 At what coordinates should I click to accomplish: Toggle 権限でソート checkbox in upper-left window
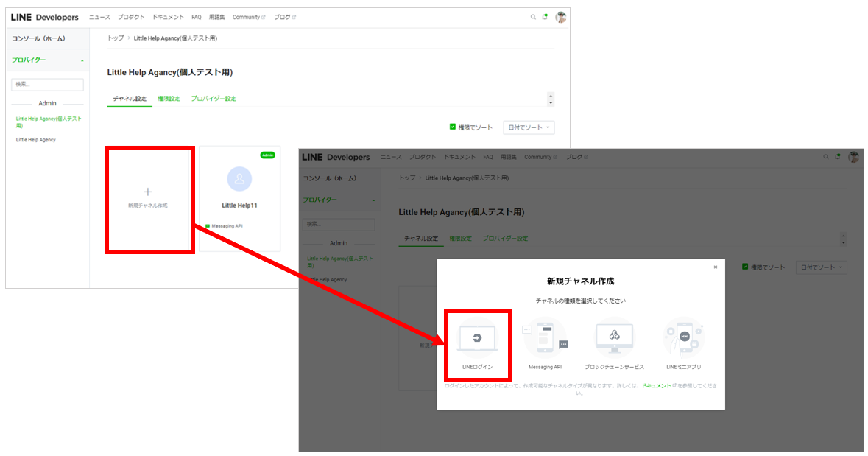[x=453, y=127]
